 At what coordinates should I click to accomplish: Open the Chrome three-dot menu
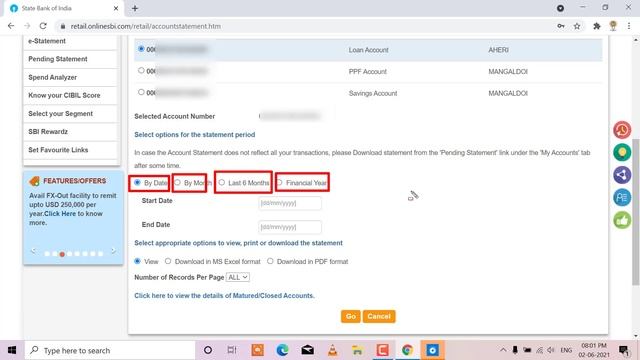click(629, 26)
